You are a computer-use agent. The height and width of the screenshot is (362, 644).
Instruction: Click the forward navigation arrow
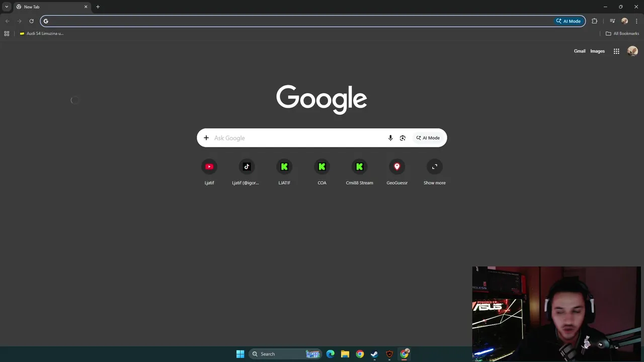pyautogui.click(x=19, y=21)
